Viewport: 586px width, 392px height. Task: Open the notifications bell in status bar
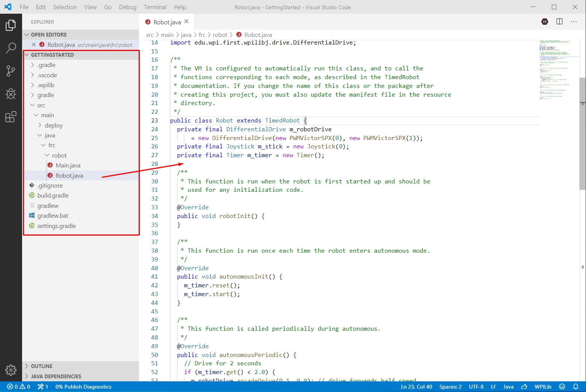tap(576, 387)
